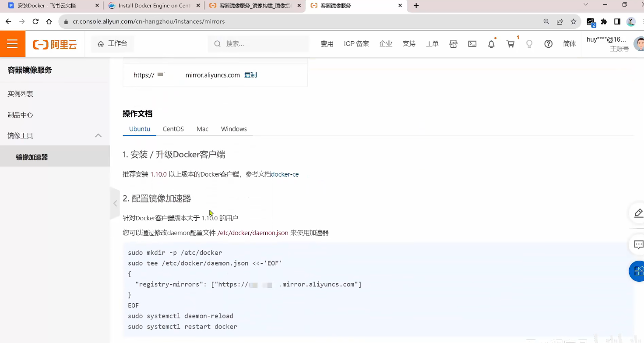Click the lightbulb tips icon
The image size is (644, 343).
pyautogui.click(x=529, y=44)
